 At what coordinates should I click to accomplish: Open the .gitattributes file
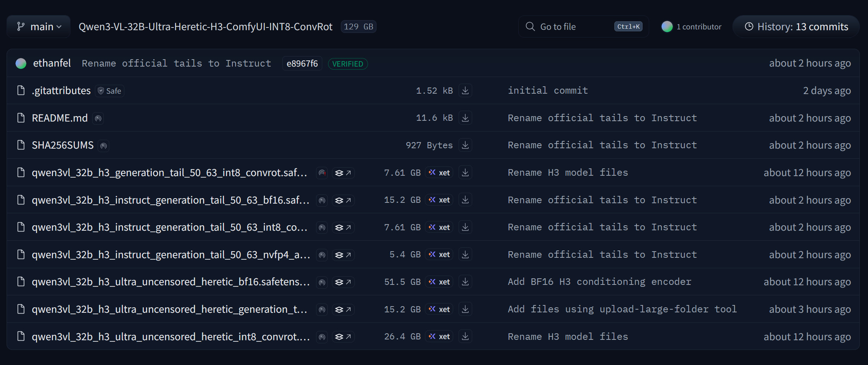coord(61,91)
